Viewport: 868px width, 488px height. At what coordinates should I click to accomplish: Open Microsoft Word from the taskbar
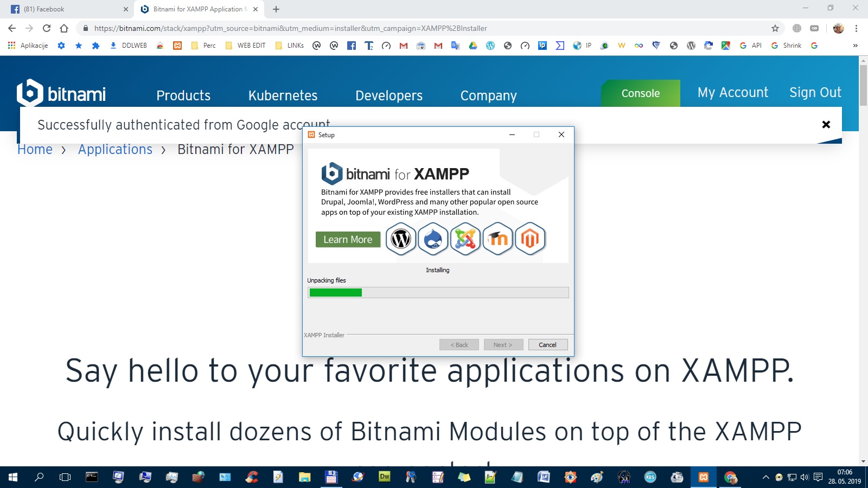[544, 477]
